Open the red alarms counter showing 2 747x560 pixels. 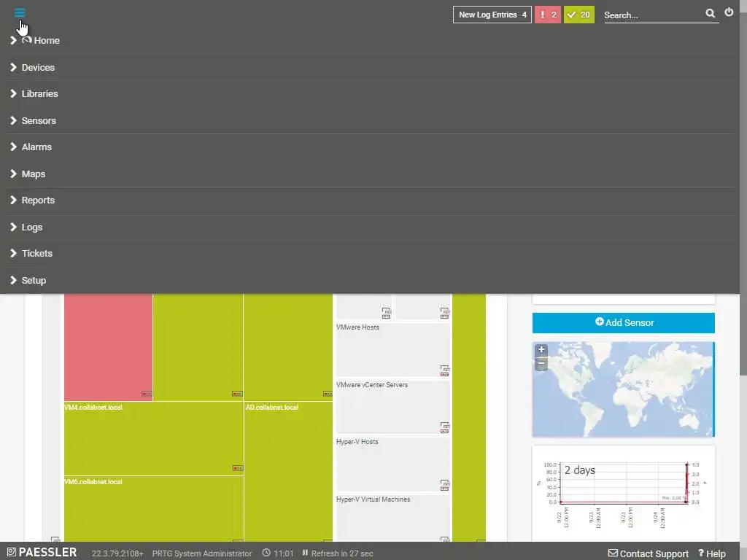[x=547, y=15]
